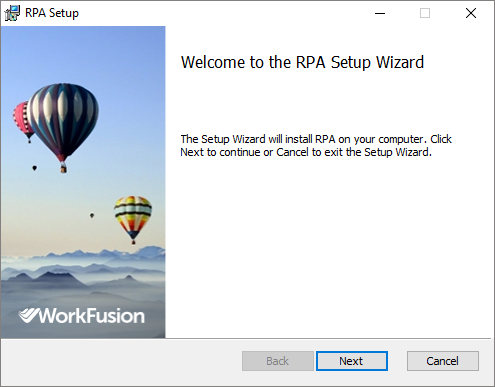Click the text "The Setup Wizard will install RPA"
495x387 pixels.
pyautogui.click(x=258, y=139)
